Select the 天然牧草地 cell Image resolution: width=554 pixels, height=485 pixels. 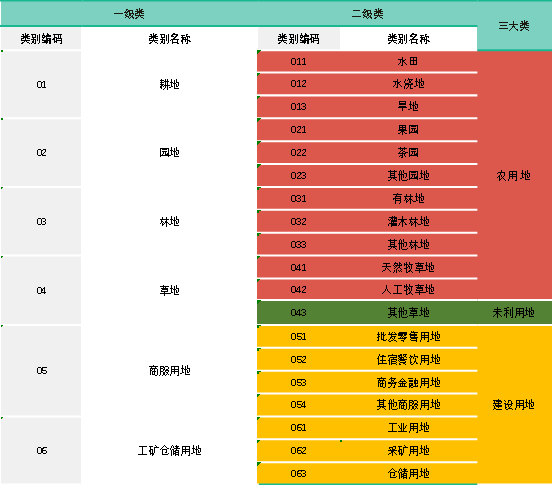[408, 267]
